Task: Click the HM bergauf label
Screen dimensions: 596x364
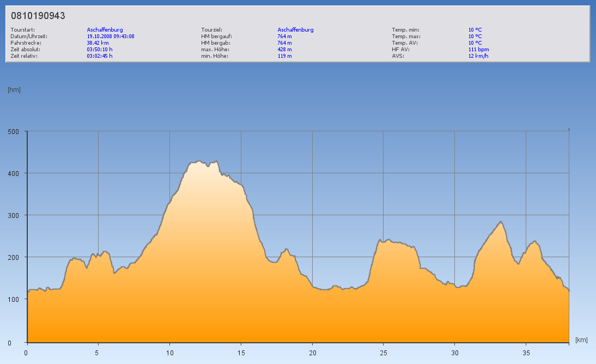Action: point(216,37)
